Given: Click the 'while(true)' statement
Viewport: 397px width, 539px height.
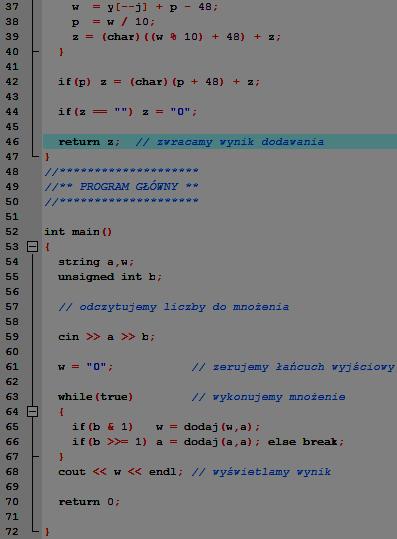Looking at the screenshot, I should 95,397.
